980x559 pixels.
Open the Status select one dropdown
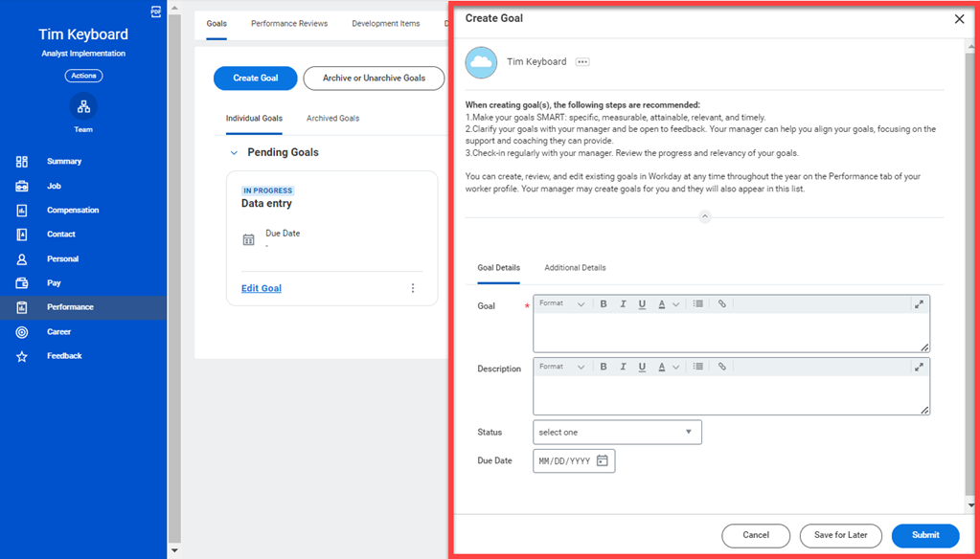(617, 433)
